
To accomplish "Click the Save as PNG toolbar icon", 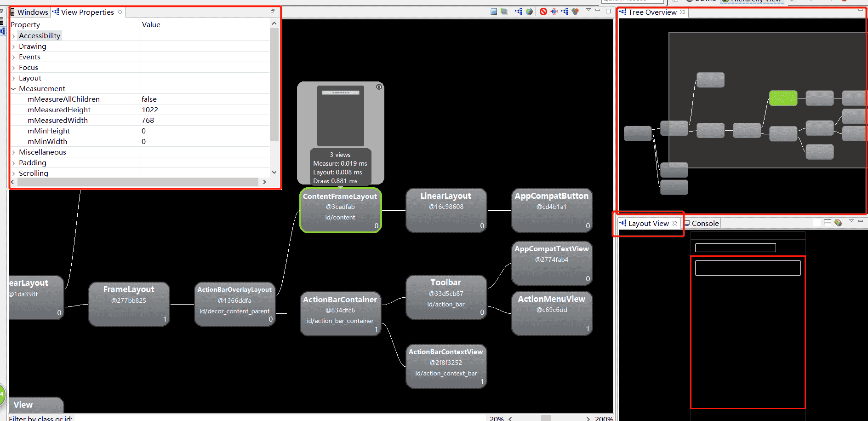I will point(494,12).
